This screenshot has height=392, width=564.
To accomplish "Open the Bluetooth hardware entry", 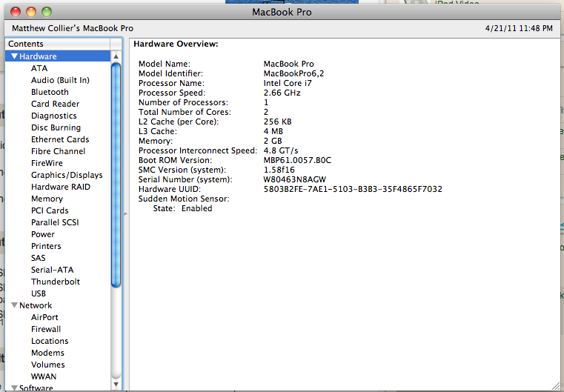I will 50,92.
